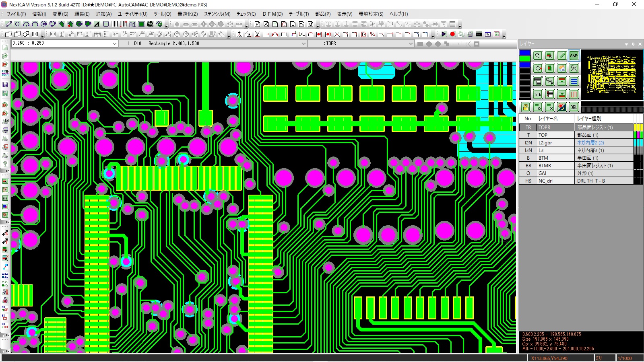The width and height of the screenshot is (644, 362).
Task: Open the DFM(D) menu
Action: [x=272, y=14]
